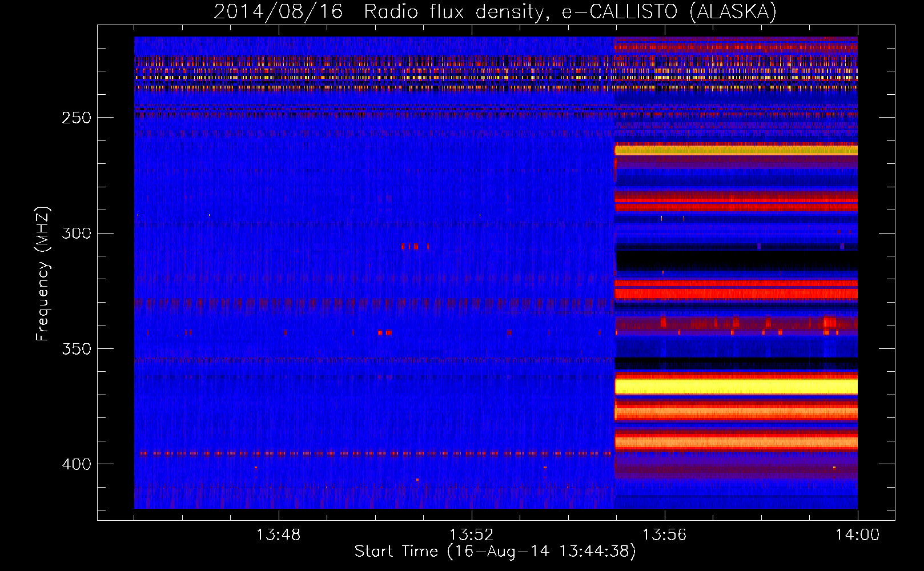Image resolution: width=924 pixels, height=571 pixels.
Task: Click the 300 frequency tick label
Action: 76,233
